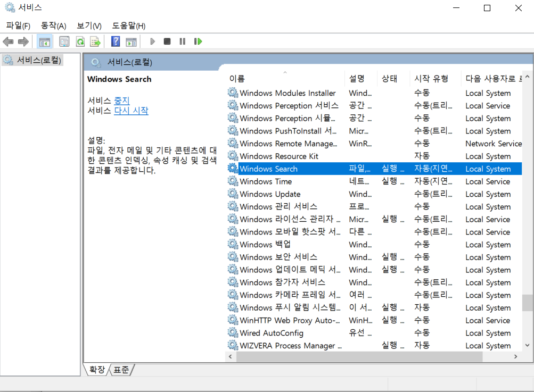534x392 pixels.
Task: Open the 파일(F) menu
Action: pos(18,26)
